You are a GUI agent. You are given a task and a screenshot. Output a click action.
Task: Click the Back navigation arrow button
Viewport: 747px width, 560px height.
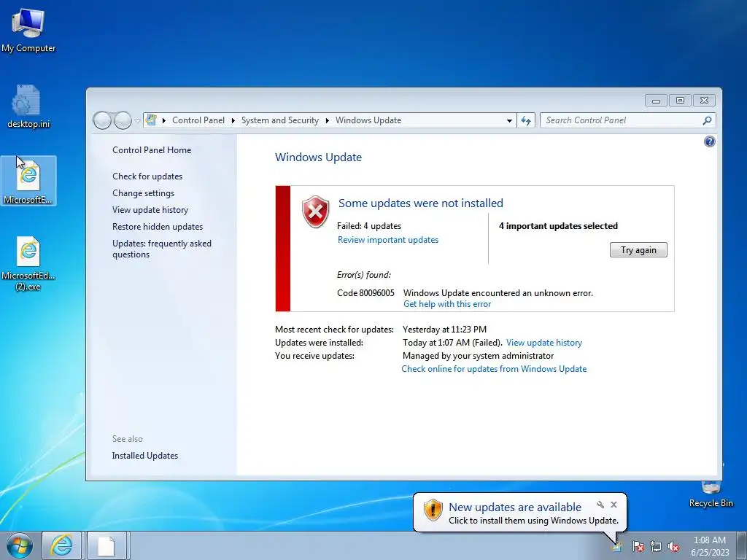(102, 120)
